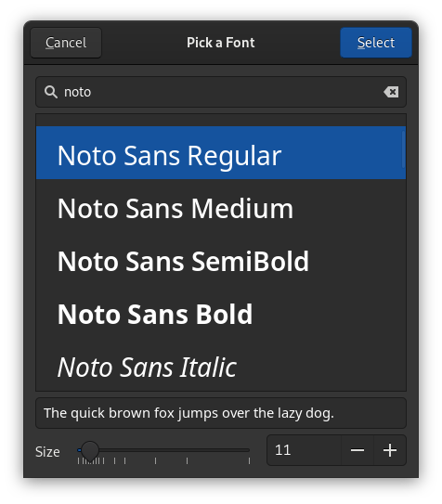Viewport: 442px width, 504px height.
Task: Decrease font size with minus button
Action: click(x=357, y=450)
